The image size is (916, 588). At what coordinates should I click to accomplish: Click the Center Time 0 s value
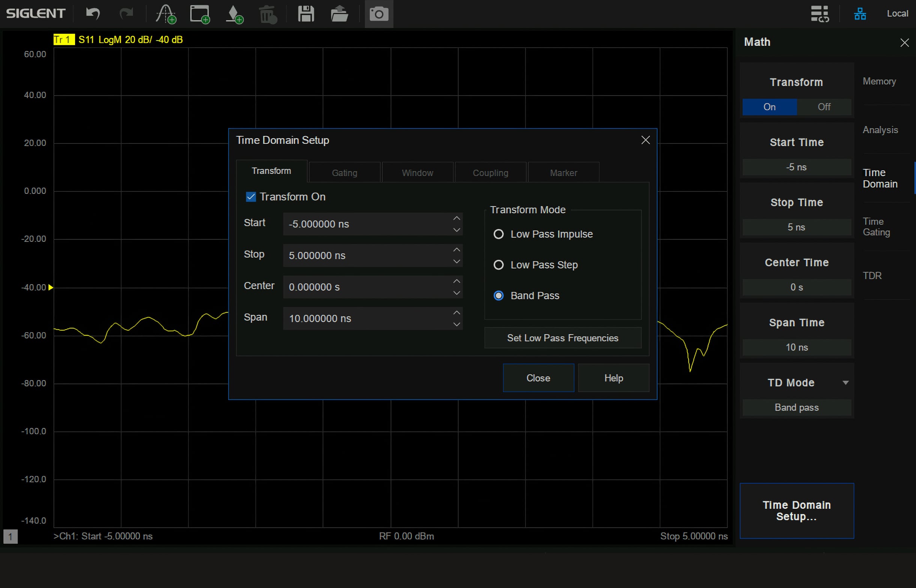click(x=797, y=287)
